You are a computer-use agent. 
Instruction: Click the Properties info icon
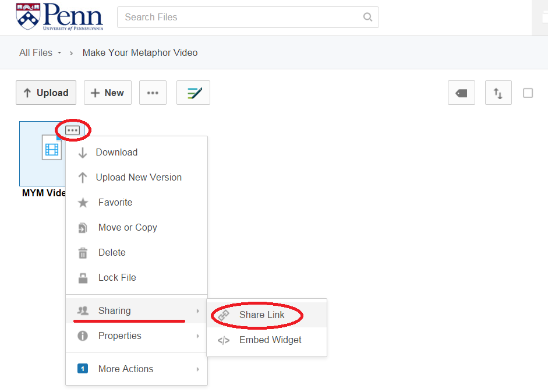pos(83,336)
